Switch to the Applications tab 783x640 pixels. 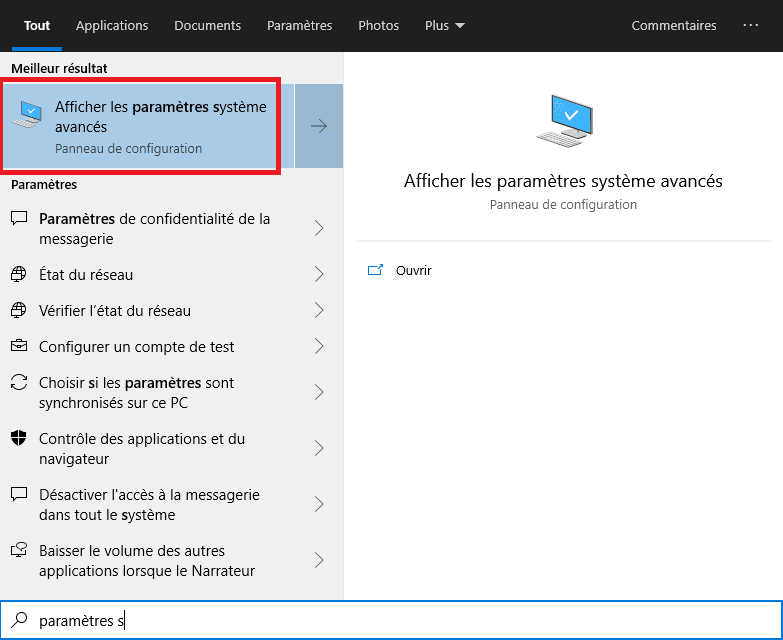(112, 26)
